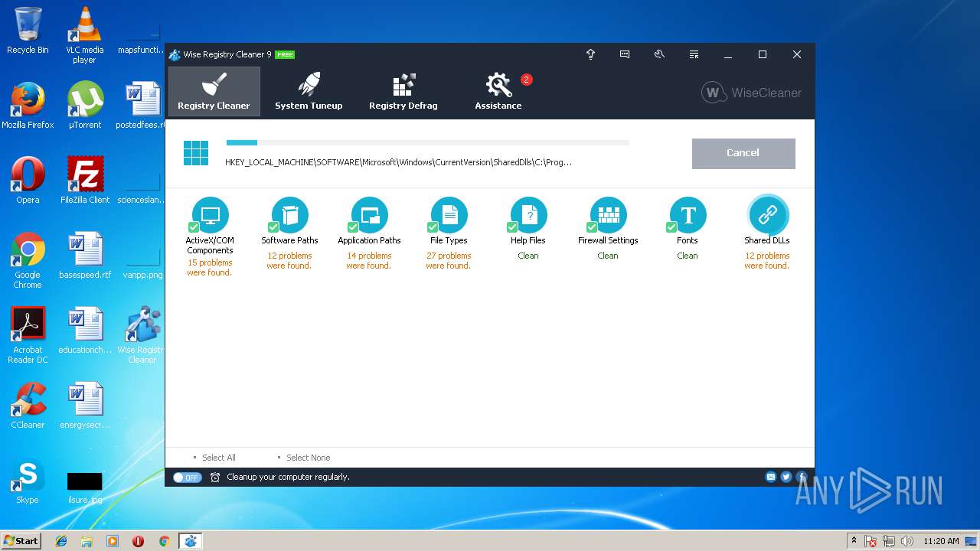Click the Help Files icon
Screen dimensions: 980x551
coord(529,215)
